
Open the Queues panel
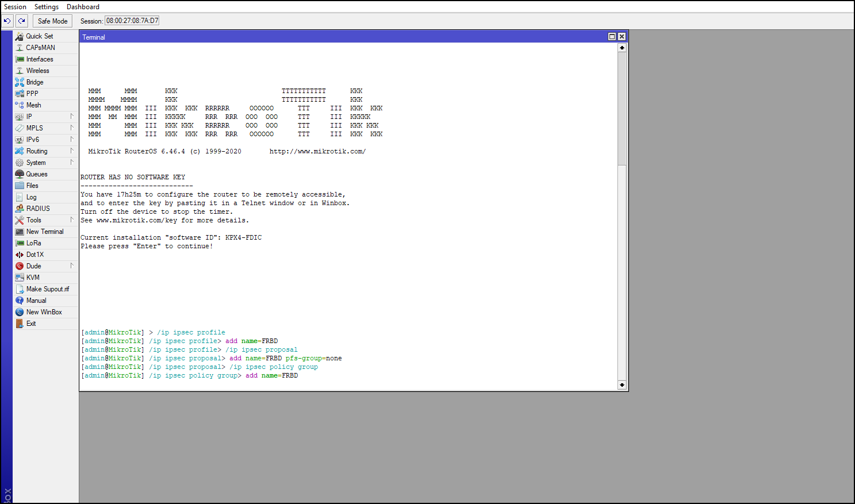(x=36, y=174)
